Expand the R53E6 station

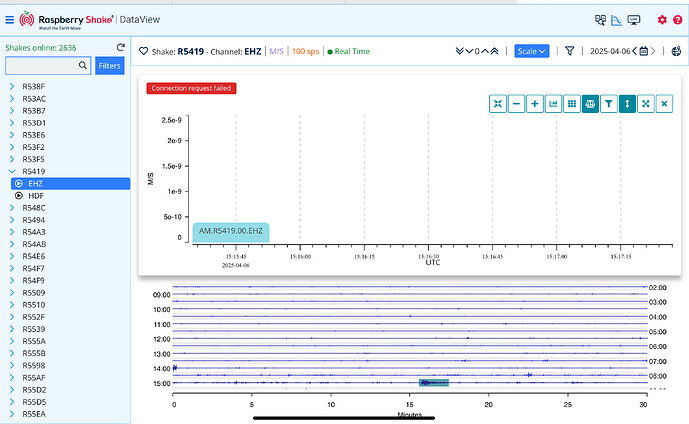(x=12, y=135)
